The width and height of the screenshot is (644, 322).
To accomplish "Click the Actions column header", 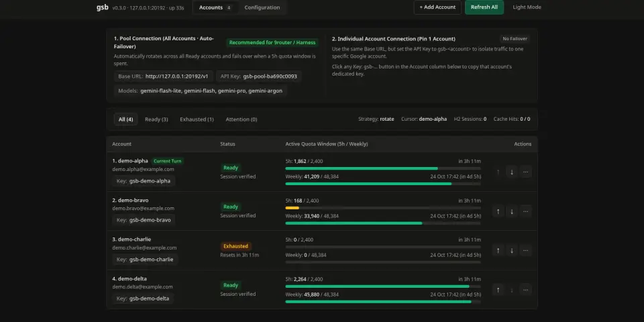I will 523,144.
